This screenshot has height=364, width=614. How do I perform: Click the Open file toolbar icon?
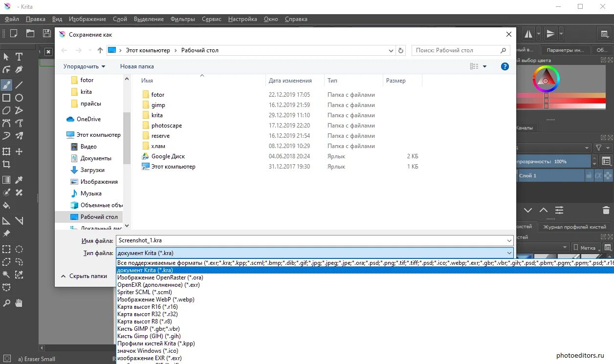[30, 33]
